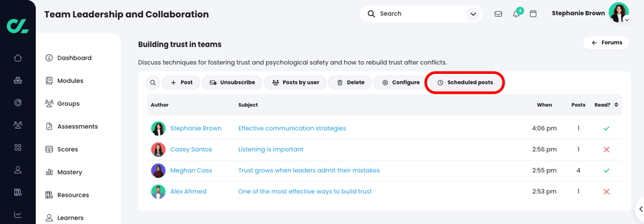
Task: Open the user profile avatar menu
Action: pyautogui.click(x=618, y=13)
